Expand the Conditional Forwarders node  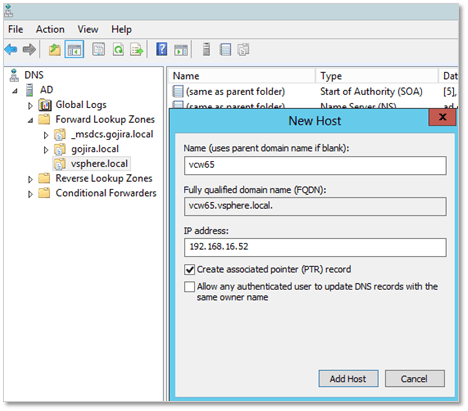pos(30,194)
